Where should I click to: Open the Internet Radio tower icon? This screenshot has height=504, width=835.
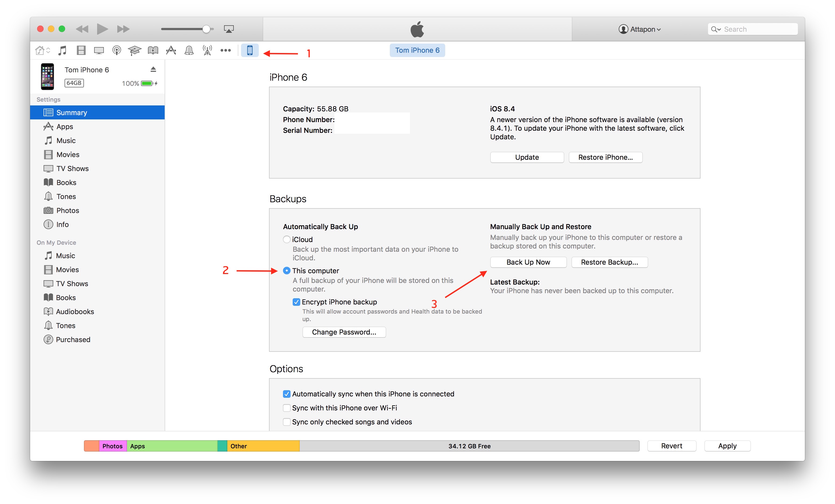[x=207, y=51]
